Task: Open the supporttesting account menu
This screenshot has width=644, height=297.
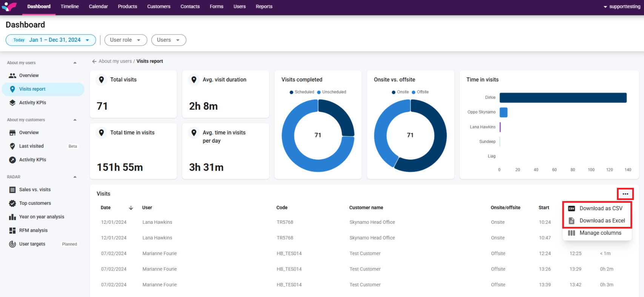Action: pyautogui.click(x=622, y=7)
